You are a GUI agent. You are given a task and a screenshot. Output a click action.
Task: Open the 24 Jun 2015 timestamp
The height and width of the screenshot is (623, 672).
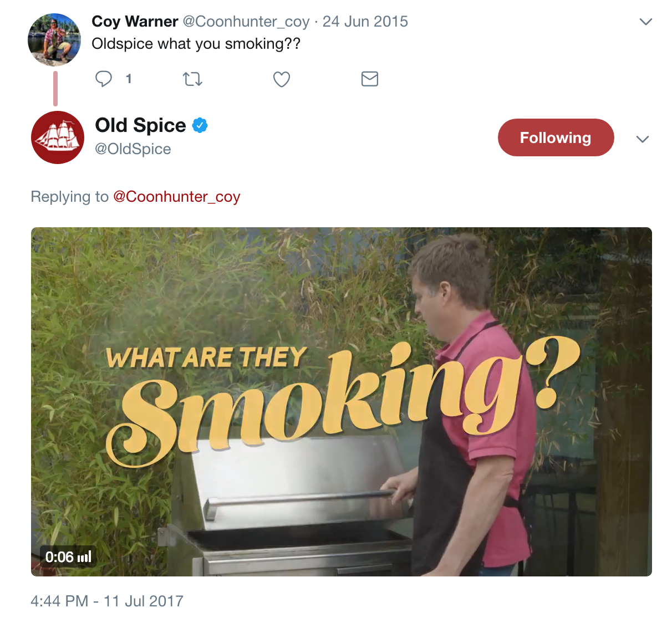(365, 21)
